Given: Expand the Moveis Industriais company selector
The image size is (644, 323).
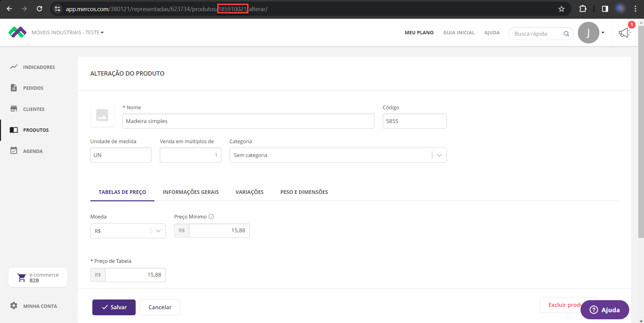Looking at the screenshot, I should [x=67, y=33].
